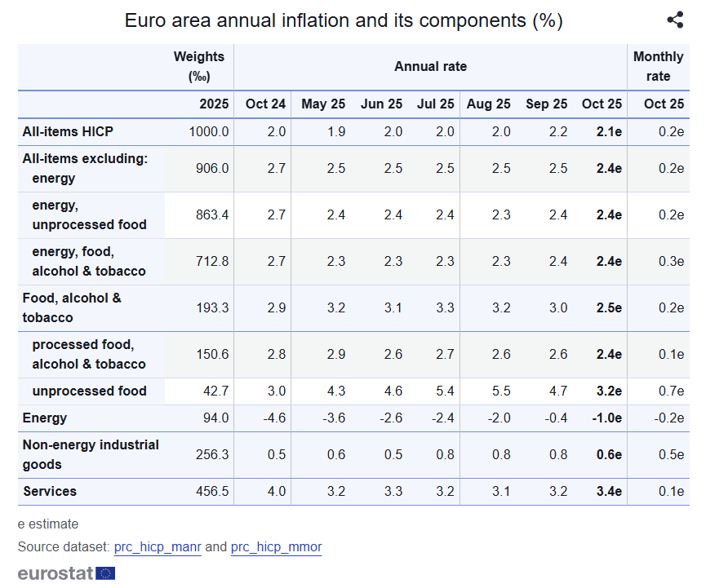Click the Oct 24 column header

[x=265, y=104]
